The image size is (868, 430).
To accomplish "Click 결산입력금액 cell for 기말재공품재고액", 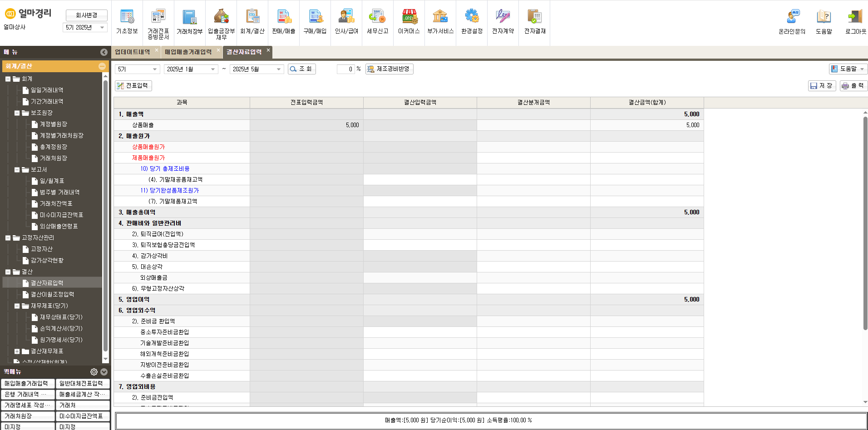I will (420, 180).
